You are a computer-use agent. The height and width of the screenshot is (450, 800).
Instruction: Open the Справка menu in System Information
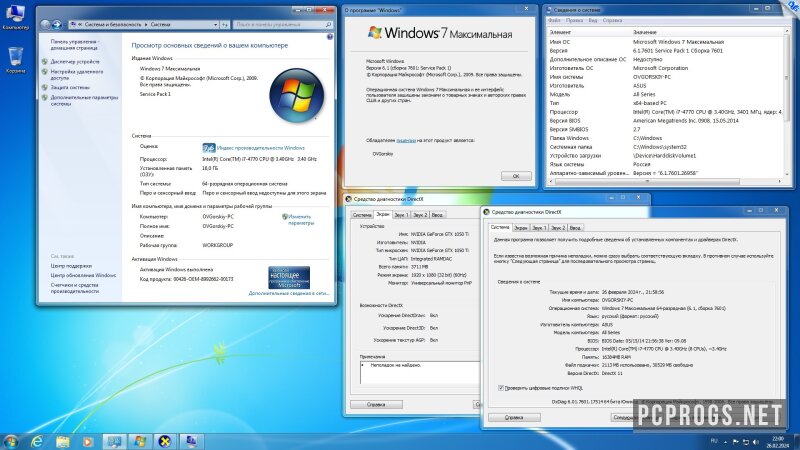tap(612, 20)
